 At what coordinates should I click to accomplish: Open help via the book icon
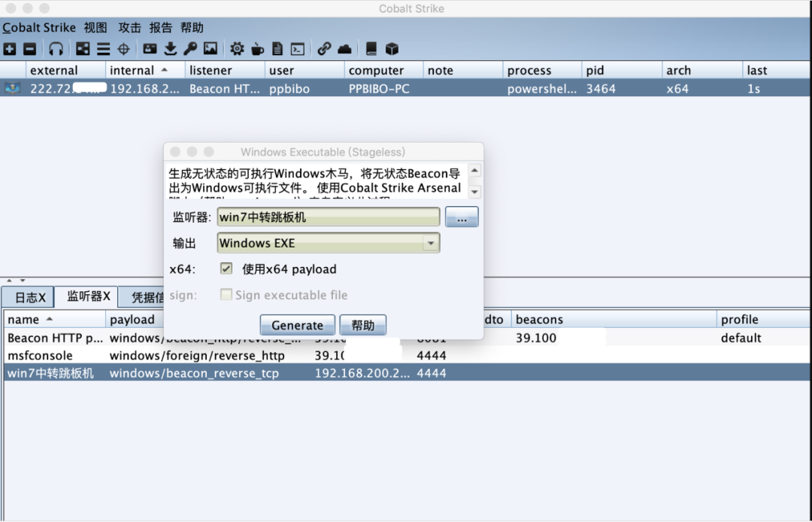coord(371,49)
